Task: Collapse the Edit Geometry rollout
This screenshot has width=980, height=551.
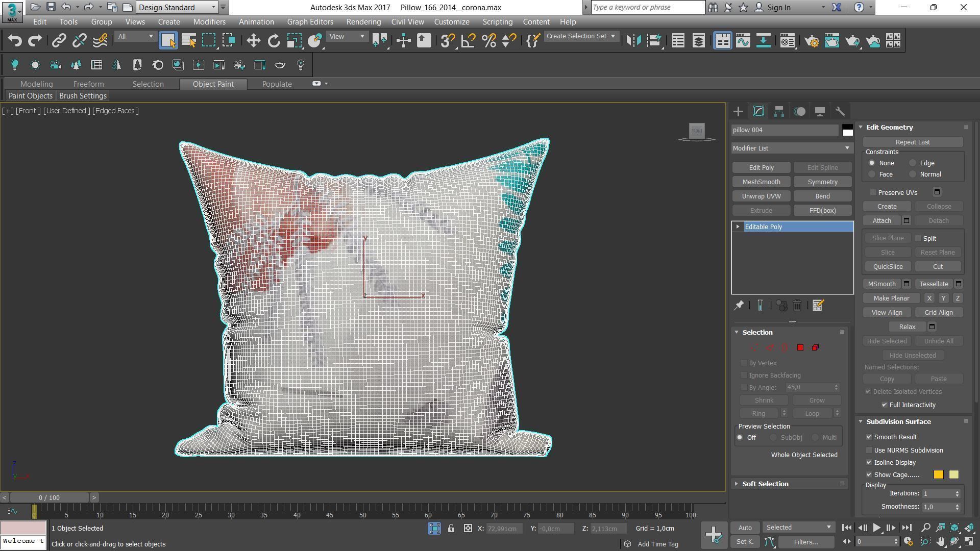Action: tap(890, 128)
